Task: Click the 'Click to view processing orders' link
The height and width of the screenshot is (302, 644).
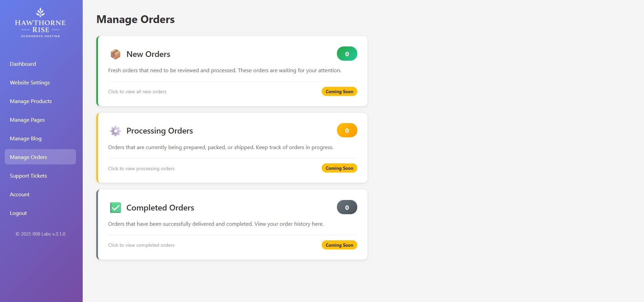Action: pyautogui.click(x=141, y=168)
